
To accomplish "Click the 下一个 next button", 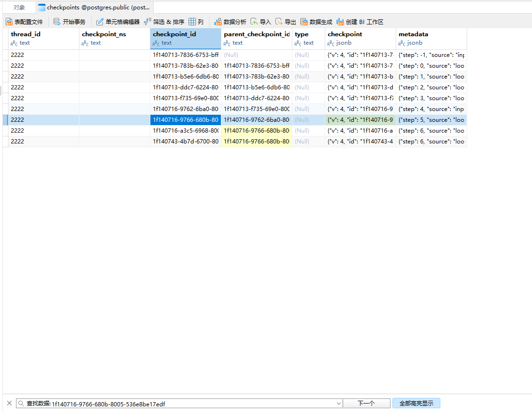I will click(x=367, y=404).
